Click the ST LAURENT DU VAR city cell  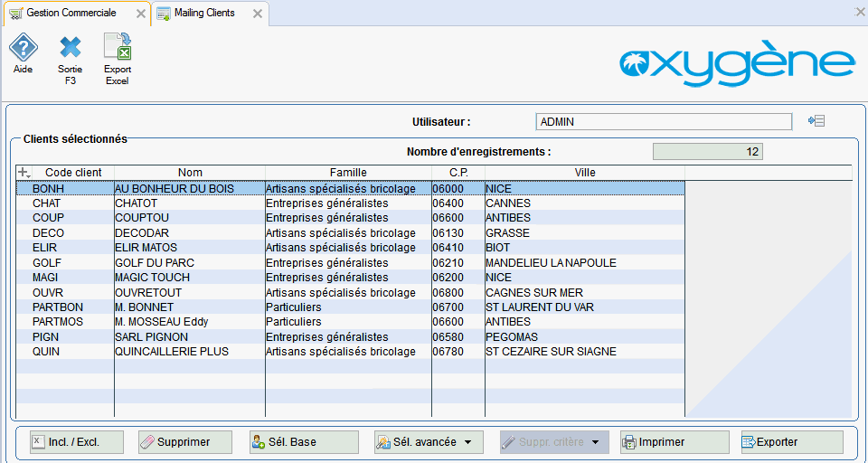pos(585,307)
